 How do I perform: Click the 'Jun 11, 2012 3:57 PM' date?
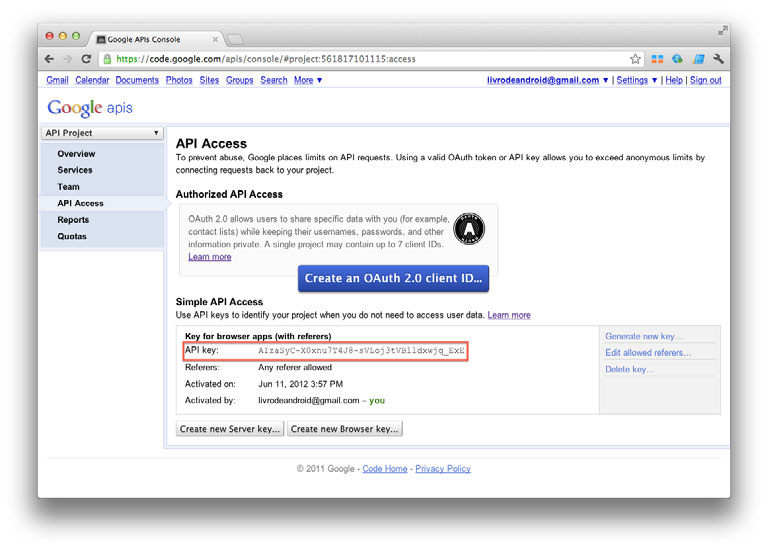coord(301,384)
